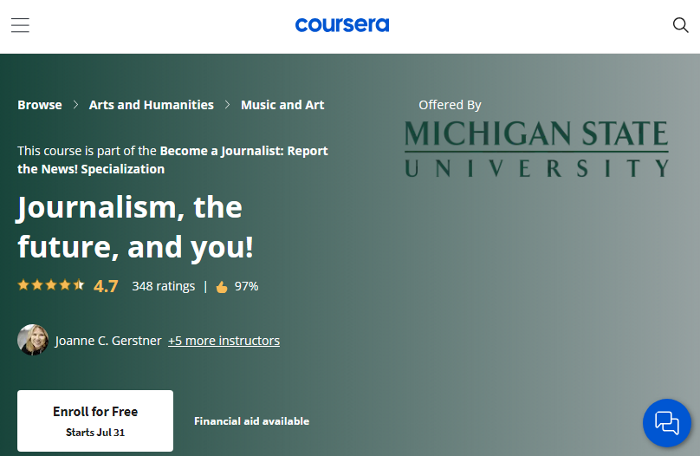Navigate to Browse breadcrumb
Image resolution: width=700 pixels, height=456 pixels.
(x=40, y=105)
